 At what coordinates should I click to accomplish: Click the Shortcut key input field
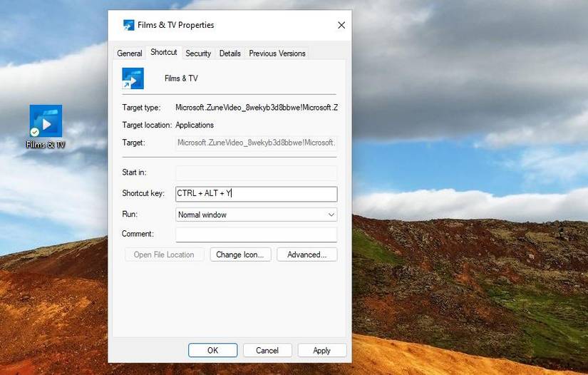257,193
